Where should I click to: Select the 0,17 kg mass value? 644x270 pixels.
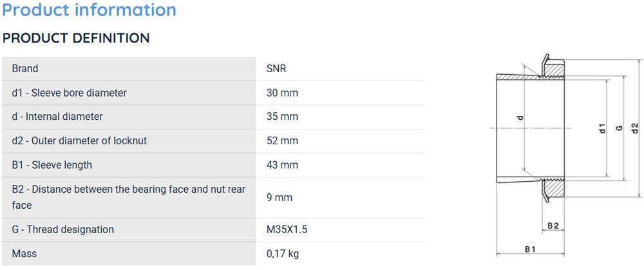tap(283, 253)
